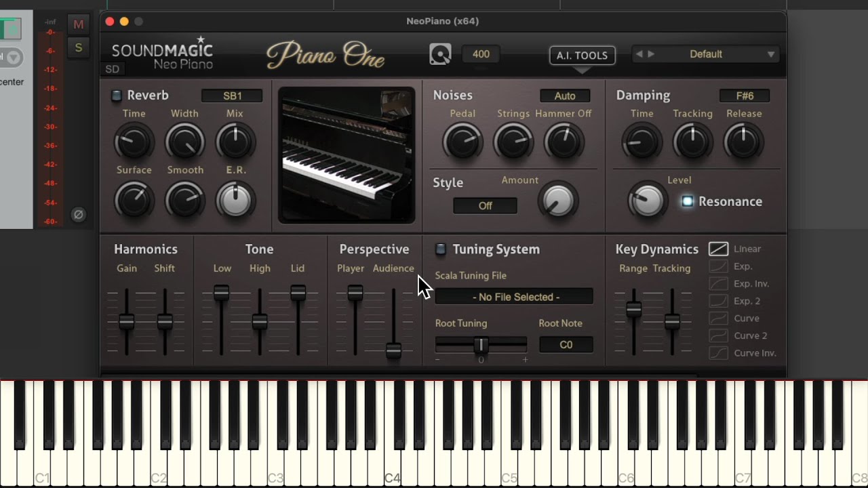Click the Hammer Off knob
Image resolution: width=868 pixels, height=488 pixels.
[x=564, y=142]
